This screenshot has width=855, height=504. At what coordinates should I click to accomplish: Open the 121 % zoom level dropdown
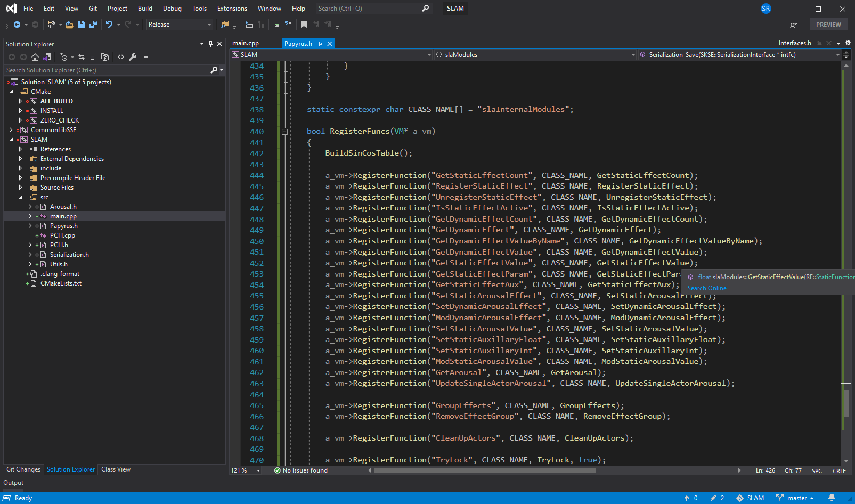(x=246, y=470)
